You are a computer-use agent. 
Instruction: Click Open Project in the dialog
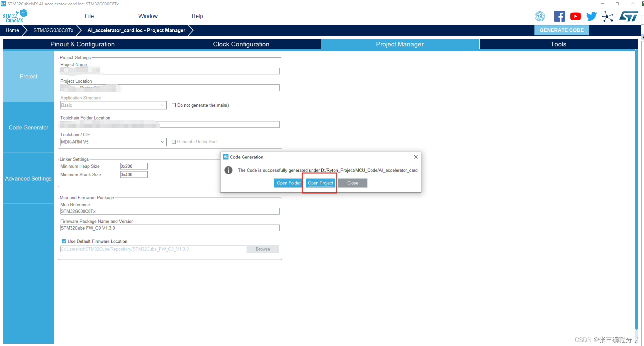click(320, 183)
